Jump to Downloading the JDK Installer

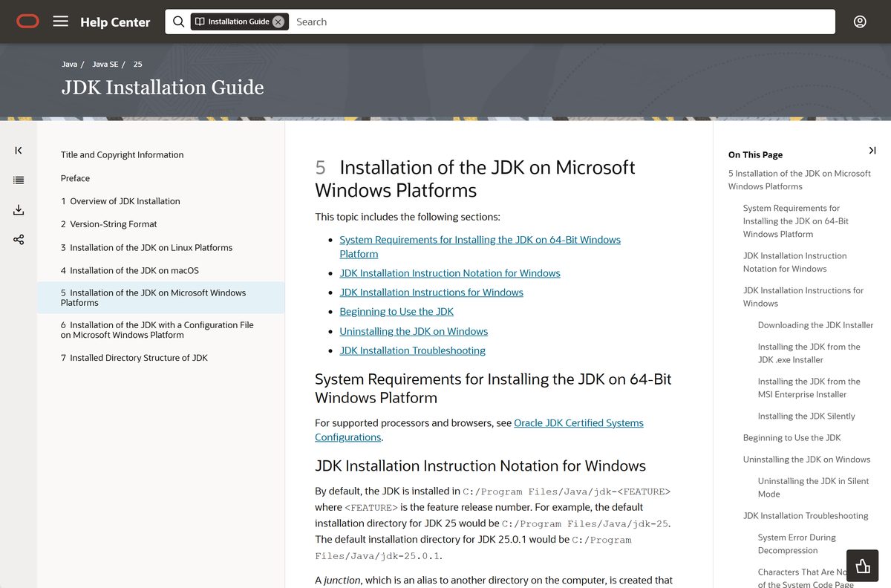coord(815,325)
